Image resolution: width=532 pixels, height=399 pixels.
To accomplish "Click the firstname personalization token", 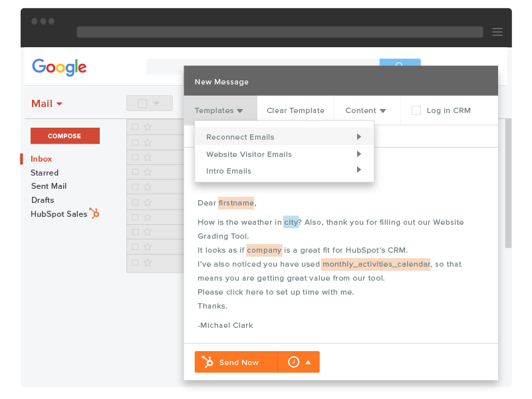I will point(236,203).
